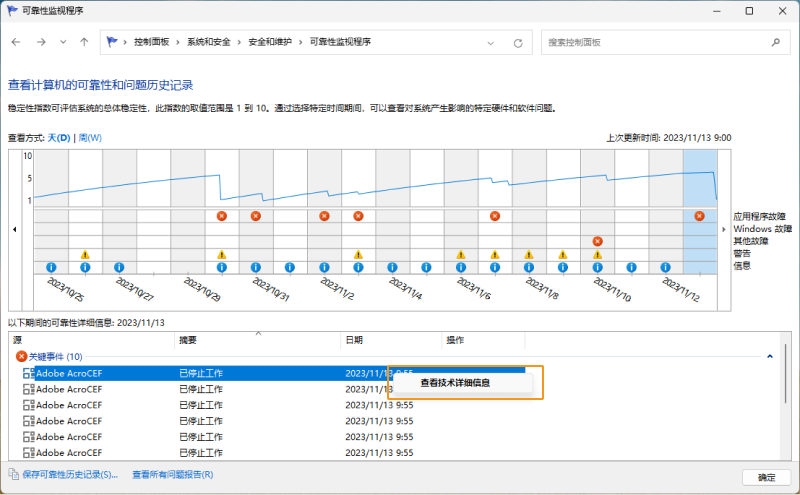800x495 pixels.
Task: Click the red critical event icon beside 关键事件
Action: (x=21, y=356)
